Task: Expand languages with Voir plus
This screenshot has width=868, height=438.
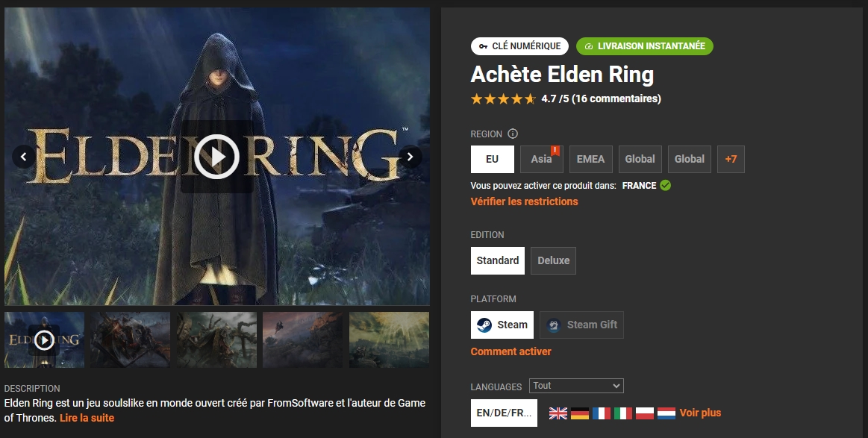Action: tap(700, 413)
